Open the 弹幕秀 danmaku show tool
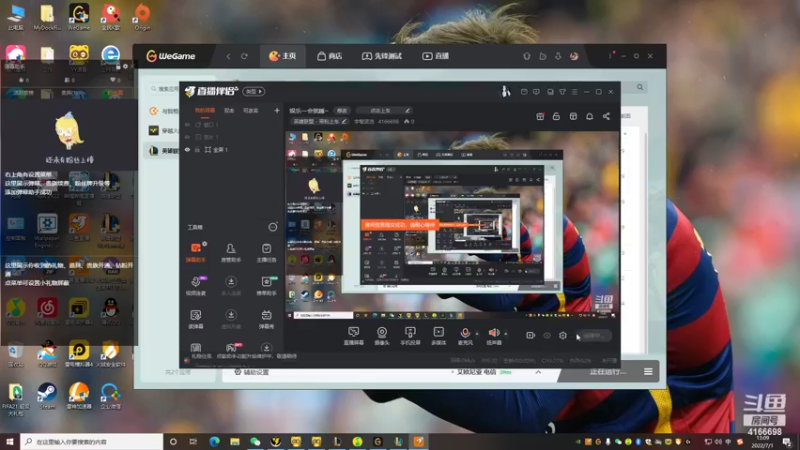Image resolution: width=800 pixels, height=450 pixels. point(266,319)
